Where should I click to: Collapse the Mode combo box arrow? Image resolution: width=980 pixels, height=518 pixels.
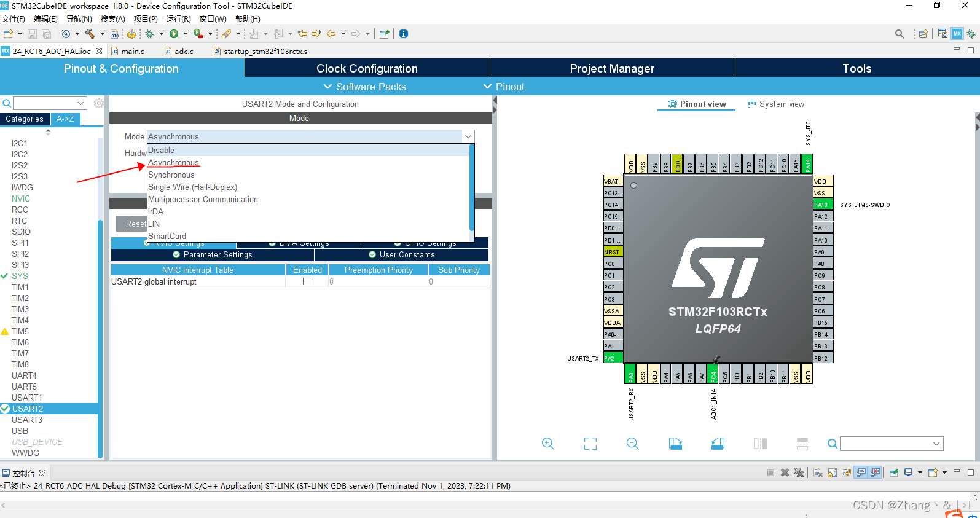(x=468, y=136)
